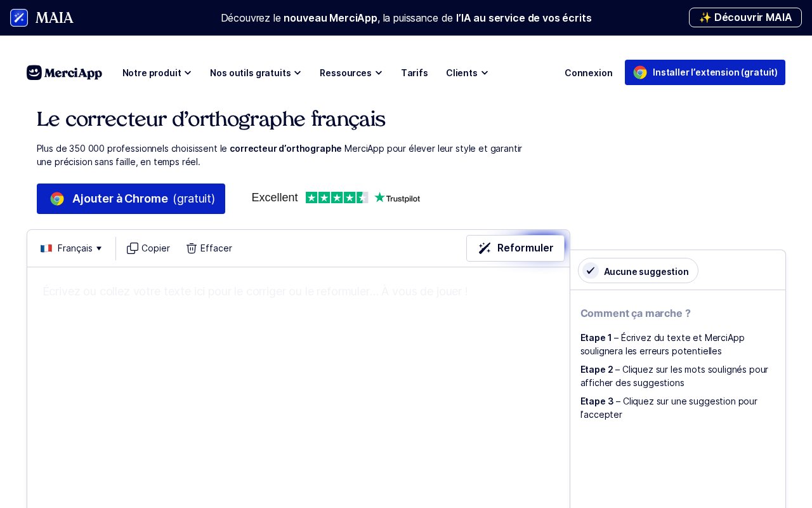
Task: Click the Reformuler button
Action: click(515, 248)
